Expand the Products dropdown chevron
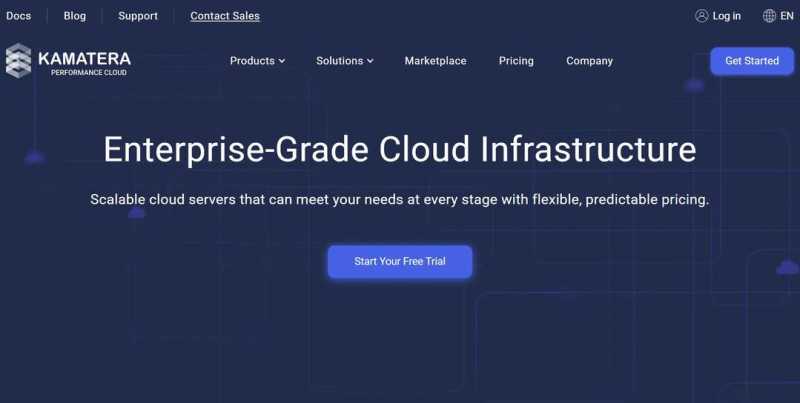Viewport: 800px width, 403px height. point(282,61)
